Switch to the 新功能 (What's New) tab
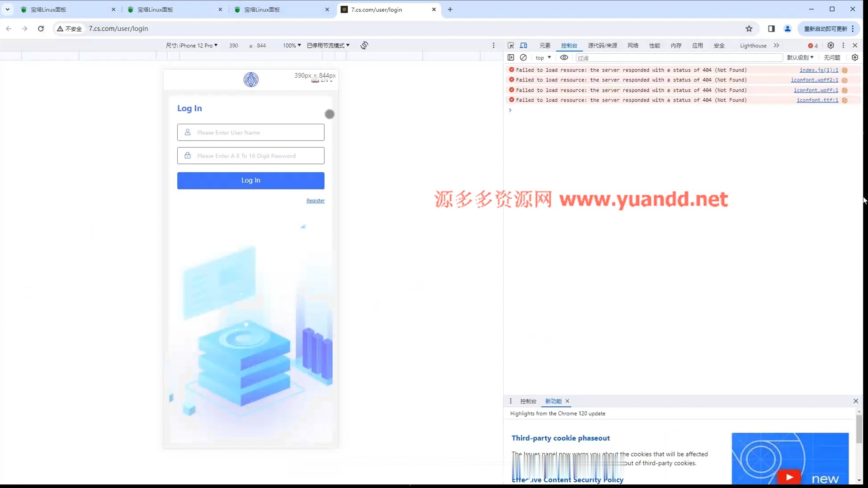This screenshot has height=488, width=868. (x=552, y=401)
